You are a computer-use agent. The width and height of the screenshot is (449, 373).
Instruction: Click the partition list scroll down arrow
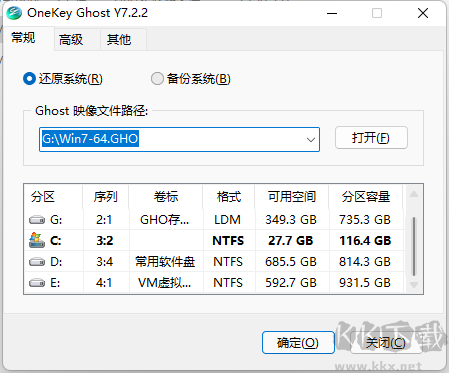[x=414, y=285]
